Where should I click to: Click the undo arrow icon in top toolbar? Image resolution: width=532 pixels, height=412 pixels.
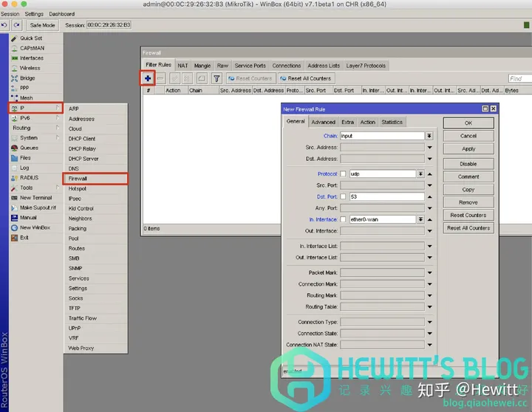click(x=4, y=25)
